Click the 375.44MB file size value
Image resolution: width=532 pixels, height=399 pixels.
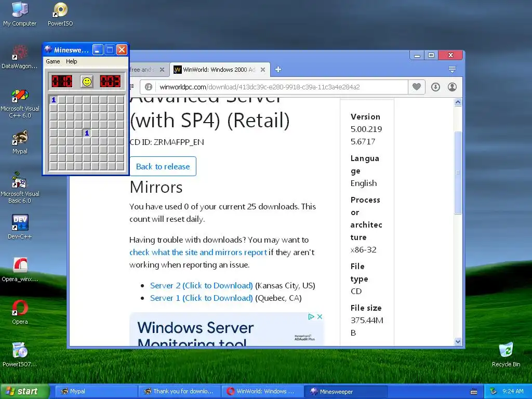coord(367,326)
